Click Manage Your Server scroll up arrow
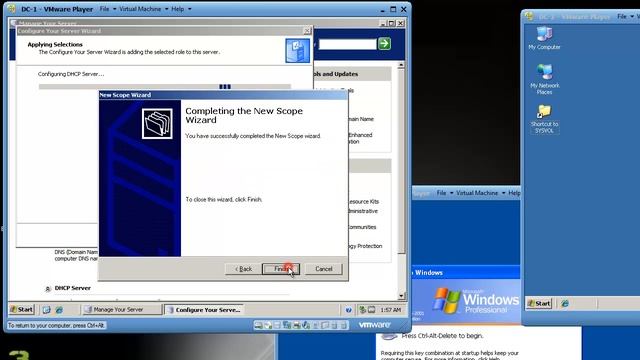640x360 pixels. (401, 65)
